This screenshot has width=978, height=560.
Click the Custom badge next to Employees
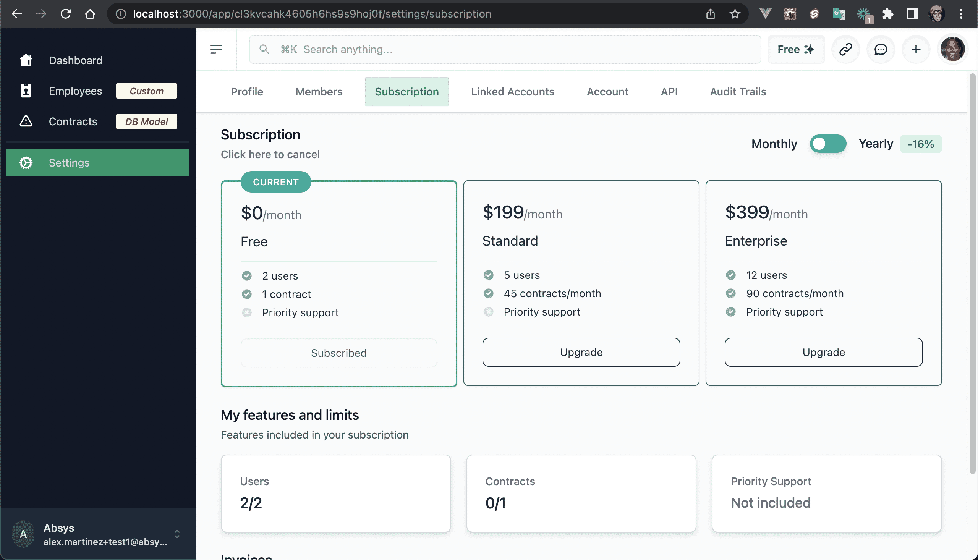(147, 91)
